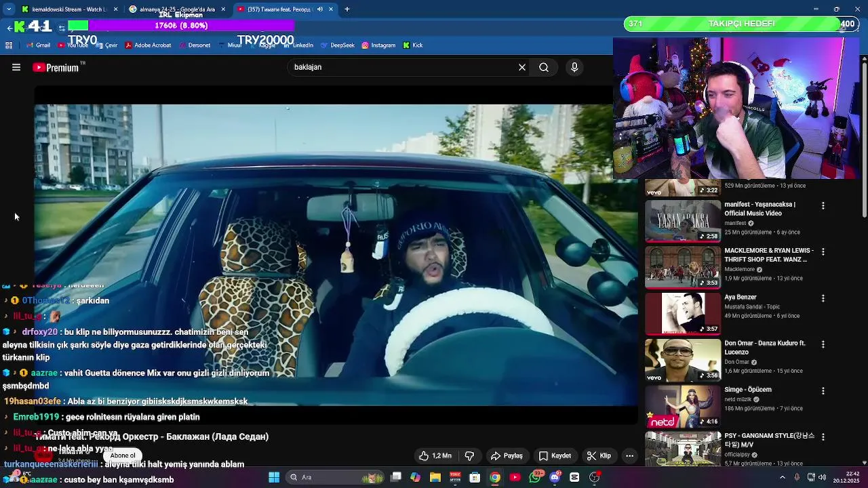Open the LinkedIn bookmark
The height and width of the screenshot is (488, 868).
[298, 45]
